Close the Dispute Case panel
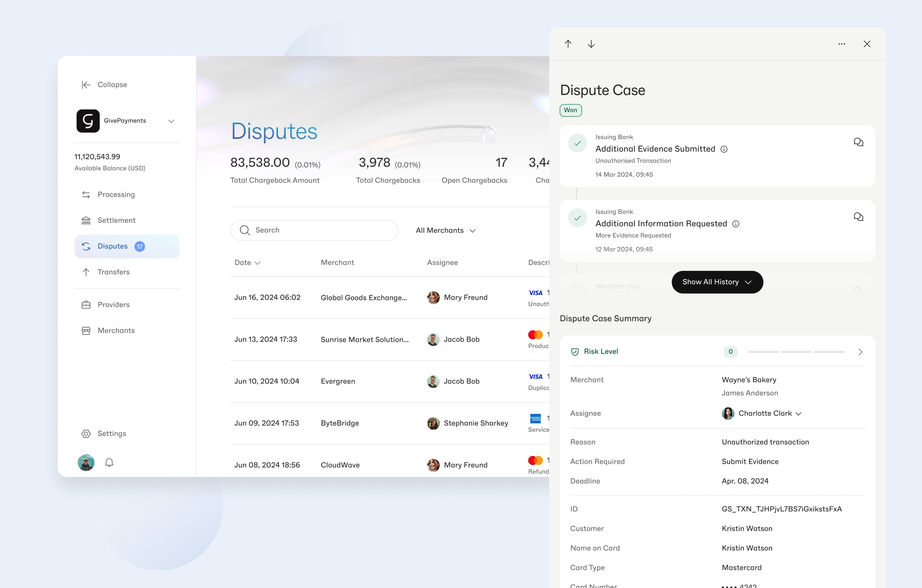The height and width of the screenshot is (588, 922). tap(867, 44)
